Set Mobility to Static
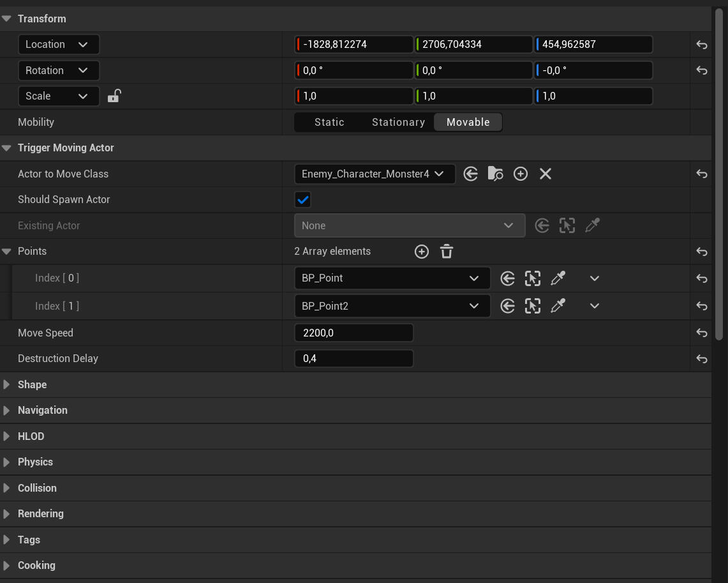This screenshot has width=728, height=583. pyautogui.click(x=329, y=122)
